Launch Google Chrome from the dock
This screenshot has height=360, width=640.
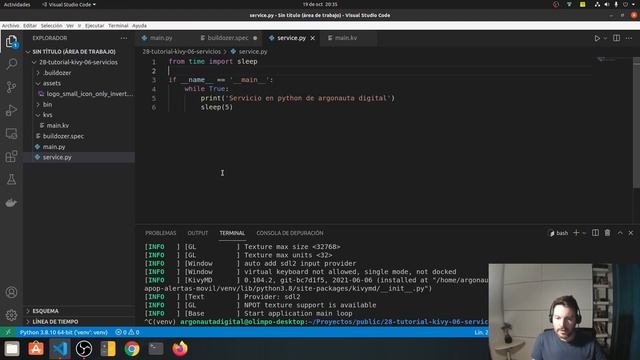[132, 349]
